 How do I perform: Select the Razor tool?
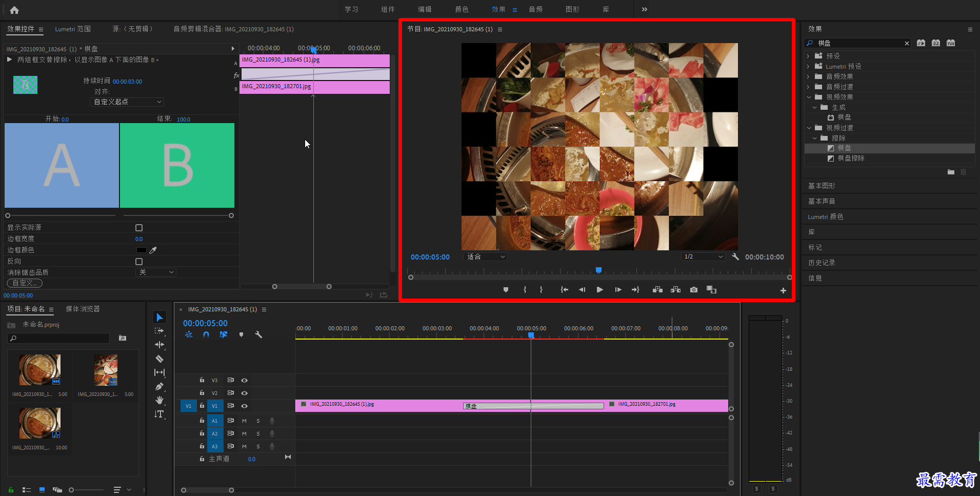pos(159,359)
